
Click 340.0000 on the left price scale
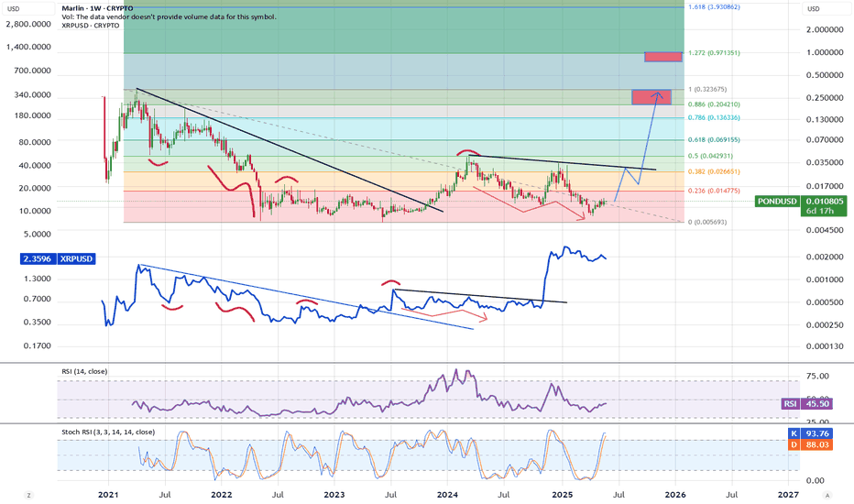click(33, 94)
